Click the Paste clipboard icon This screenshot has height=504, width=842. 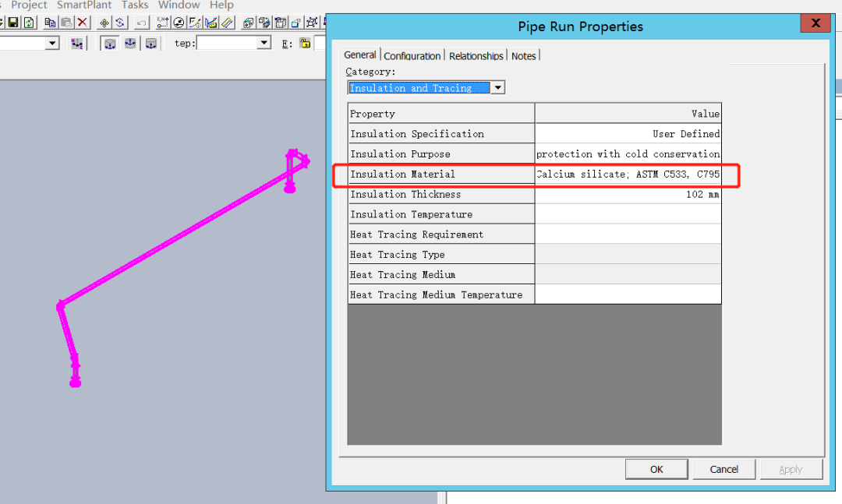click(x=66, y=23)
